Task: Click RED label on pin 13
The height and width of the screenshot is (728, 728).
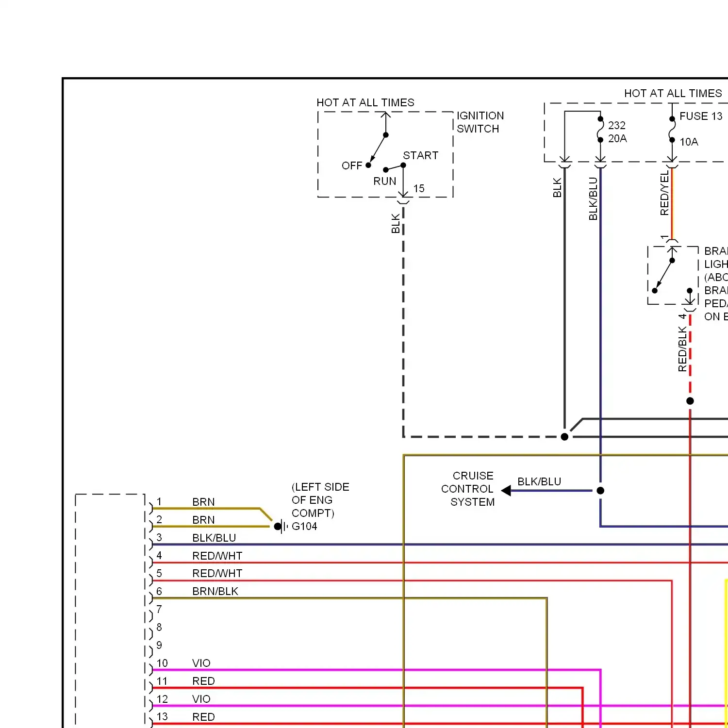Action: coord(203,717)
